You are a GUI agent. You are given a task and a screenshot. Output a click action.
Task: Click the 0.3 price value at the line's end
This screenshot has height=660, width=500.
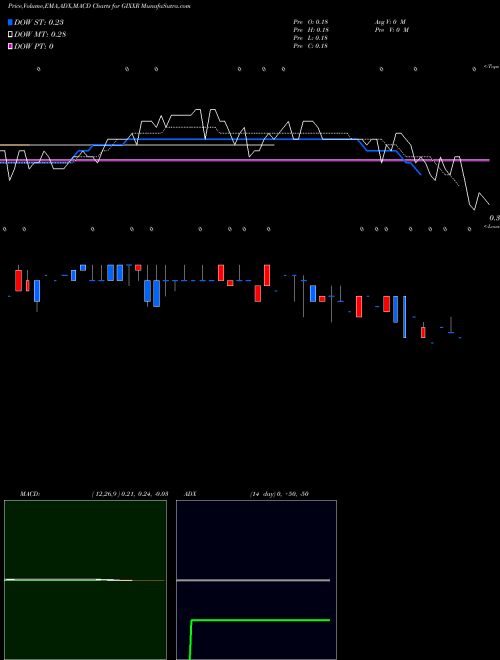click(x=495, y=218)
